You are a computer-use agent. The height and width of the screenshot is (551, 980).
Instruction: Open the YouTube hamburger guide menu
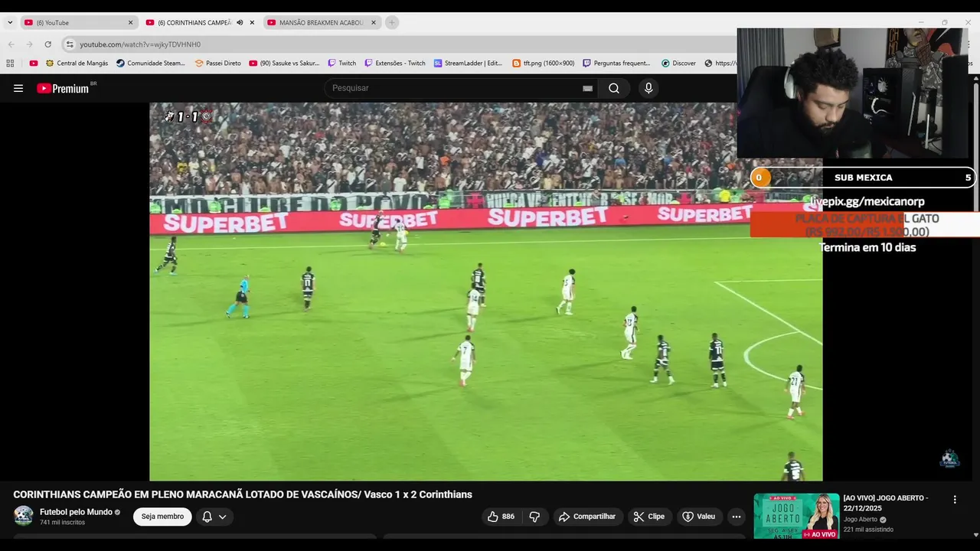pos(18,88)
